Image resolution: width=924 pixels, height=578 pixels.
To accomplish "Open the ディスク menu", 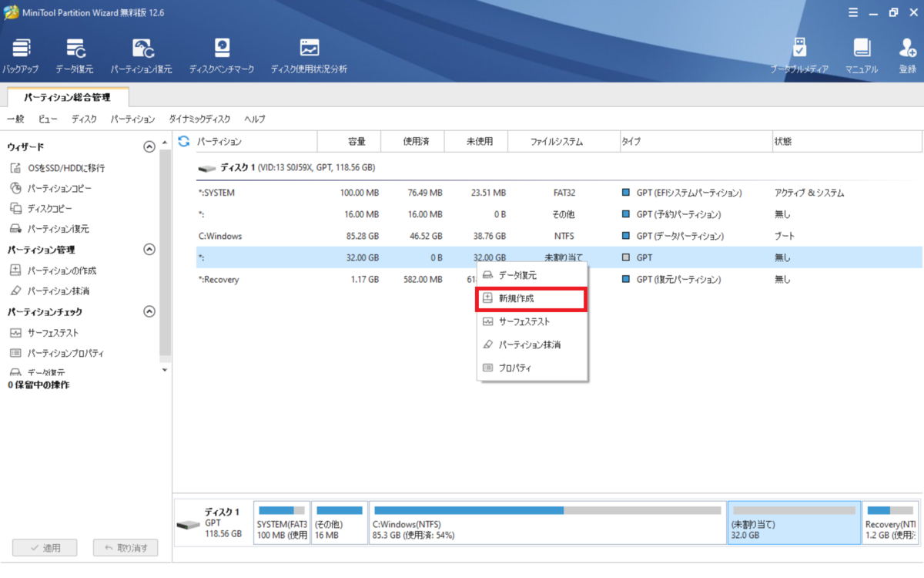I will pyautogui.click(x=84, y=119).
